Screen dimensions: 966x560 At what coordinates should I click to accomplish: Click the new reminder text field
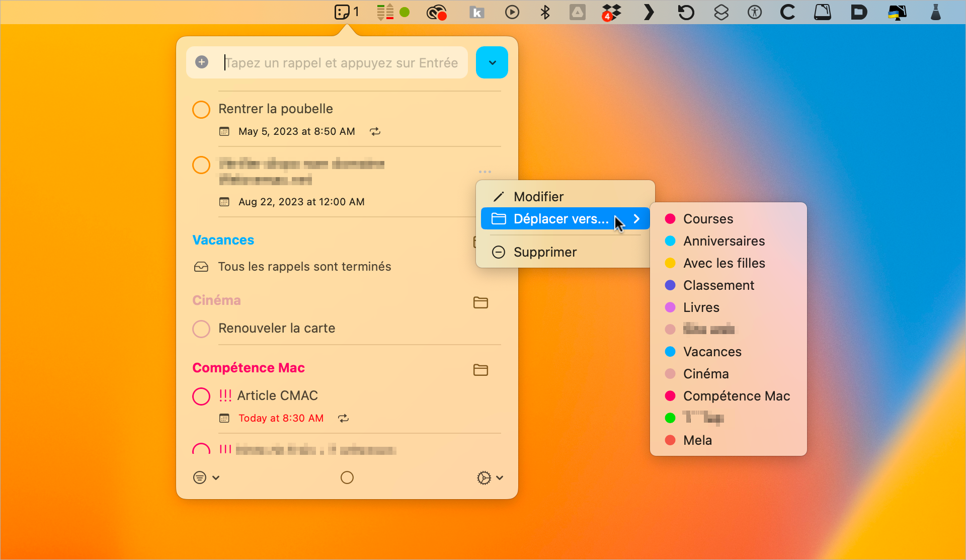point(341,62)
